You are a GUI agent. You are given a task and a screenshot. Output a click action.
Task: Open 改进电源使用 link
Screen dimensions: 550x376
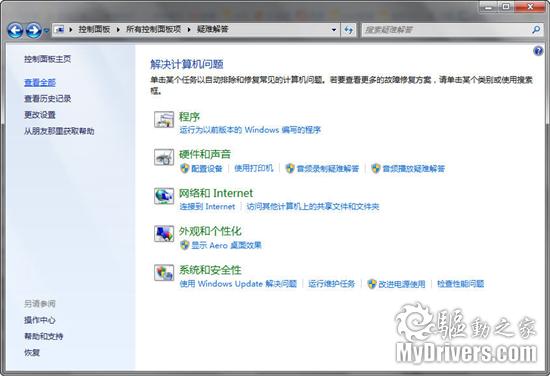click(402, 284)
